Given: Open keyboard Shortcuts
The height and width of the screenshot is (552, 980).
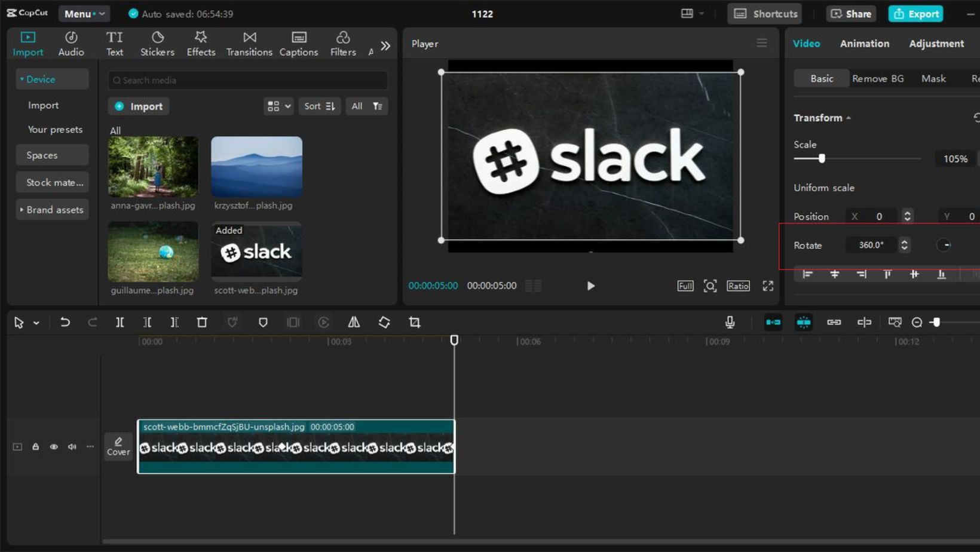Looking at the screenshot, I should tap(765, 13).
